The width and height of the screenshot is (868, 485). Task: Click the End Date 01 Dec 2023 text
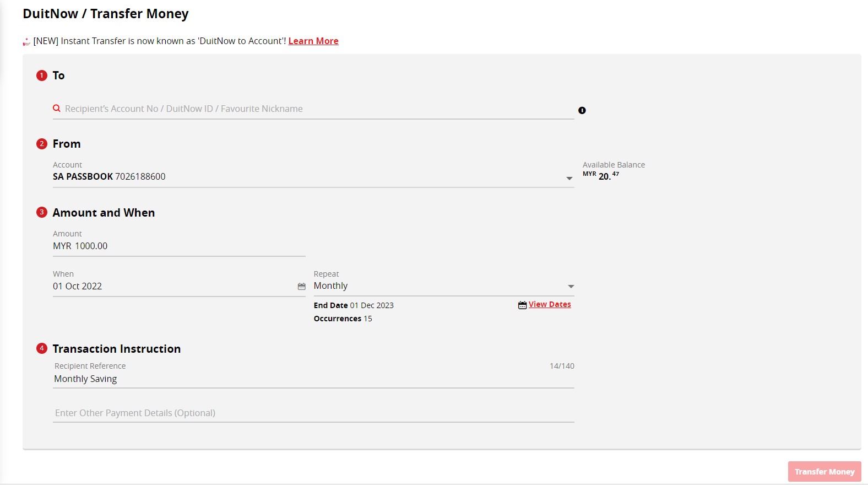[354, 305]
